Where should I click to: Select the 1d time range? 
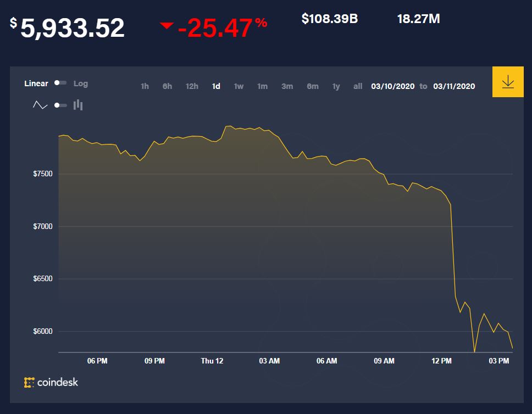pos(216,86)
